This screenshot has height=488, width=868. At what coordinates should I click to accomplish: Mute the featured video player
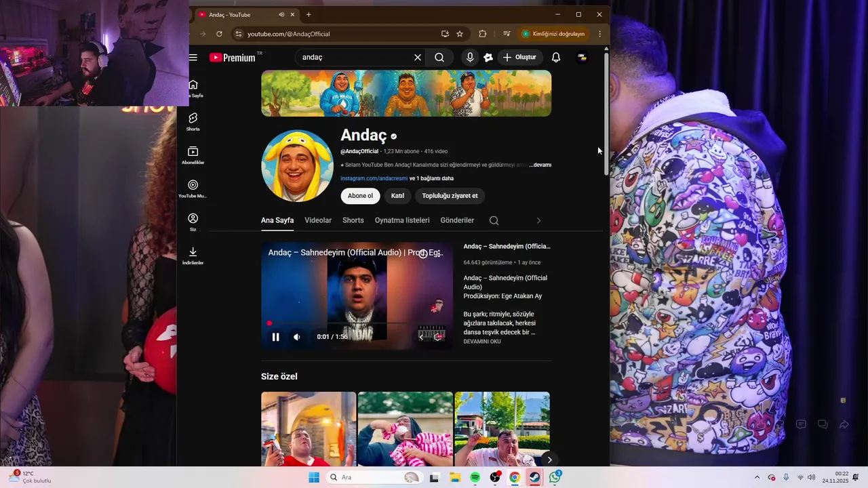296,337
